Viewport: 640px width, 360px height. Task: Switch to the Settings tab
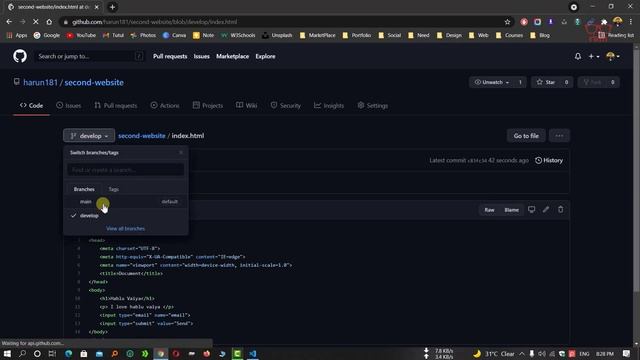[373, 105]
